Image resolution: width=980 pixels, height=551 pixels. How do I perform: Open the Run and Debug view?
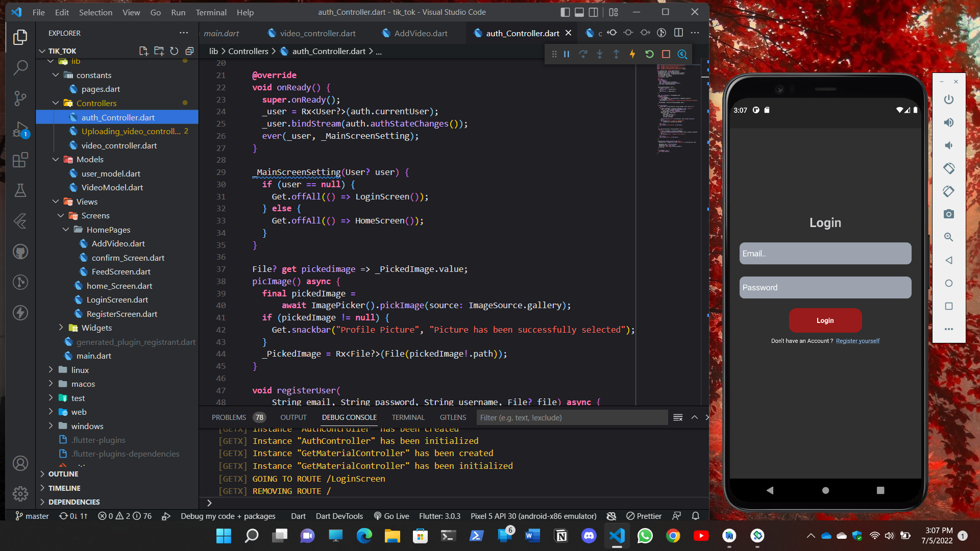(20, 129)
